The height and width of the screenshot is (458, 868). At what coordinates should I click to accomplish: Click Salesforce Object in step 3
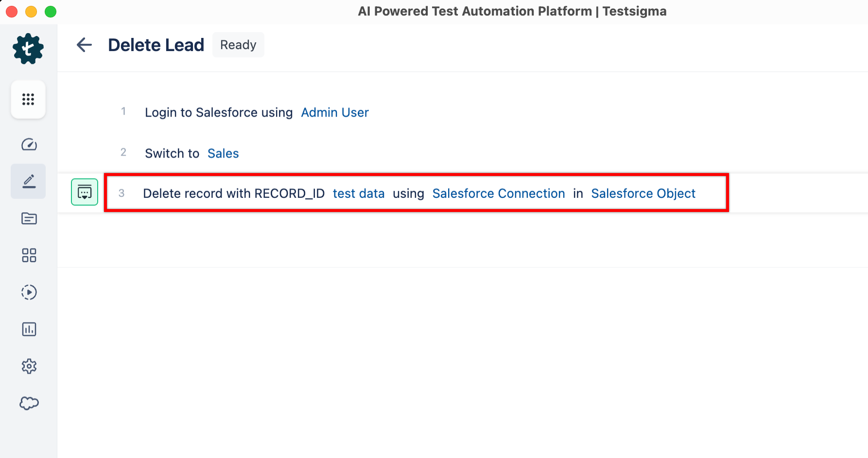(x=643, y=194)
